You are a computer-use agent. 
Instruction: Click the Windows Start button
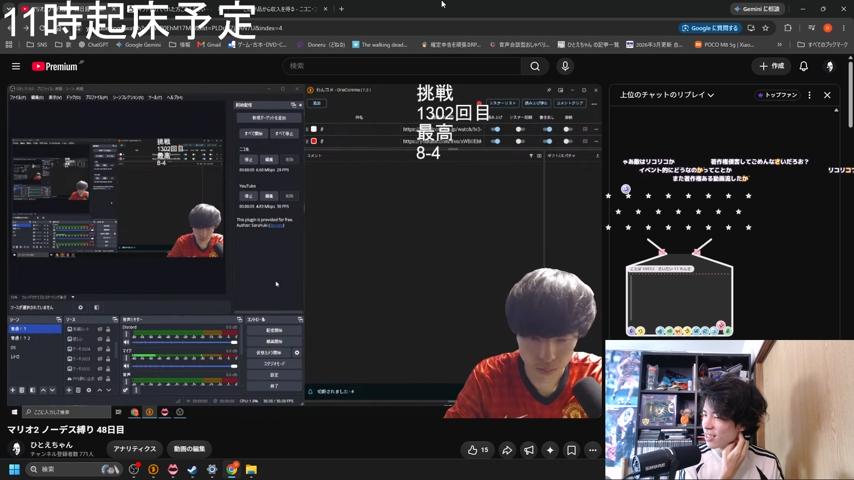coord(14,469)
